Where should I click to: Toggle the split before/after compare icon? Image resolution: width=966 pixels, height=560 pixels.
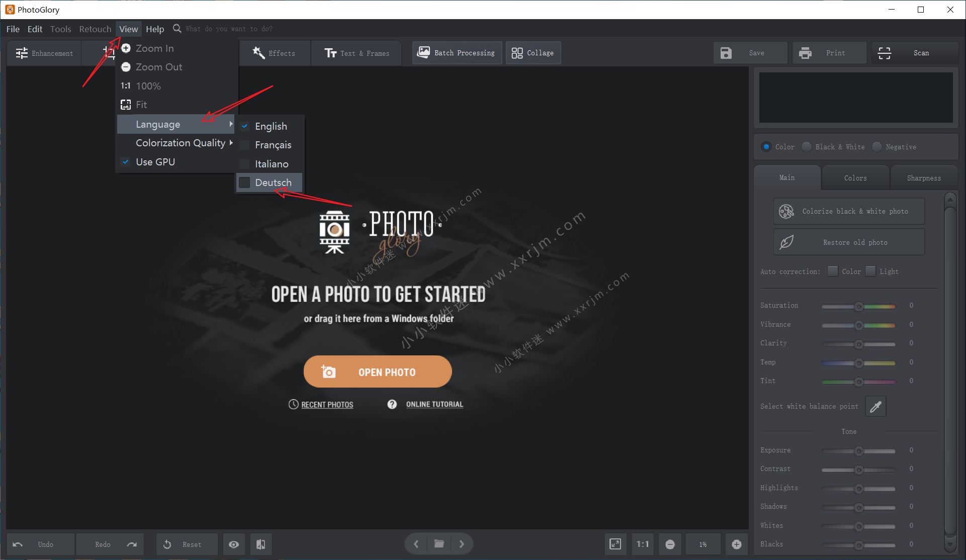tap(260, 544)
